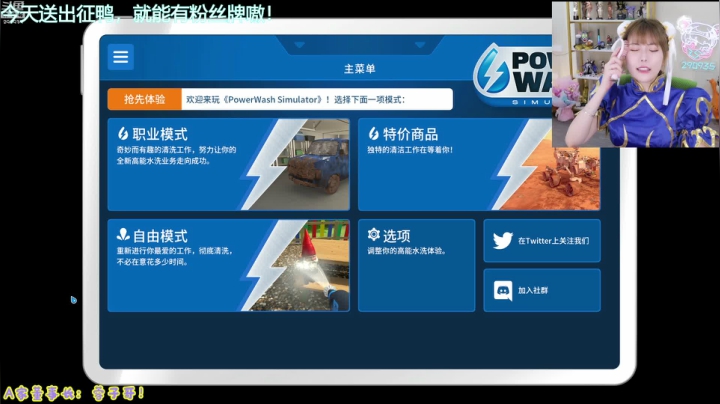Choose 自由模式 free play card

[x=228, y=265]
